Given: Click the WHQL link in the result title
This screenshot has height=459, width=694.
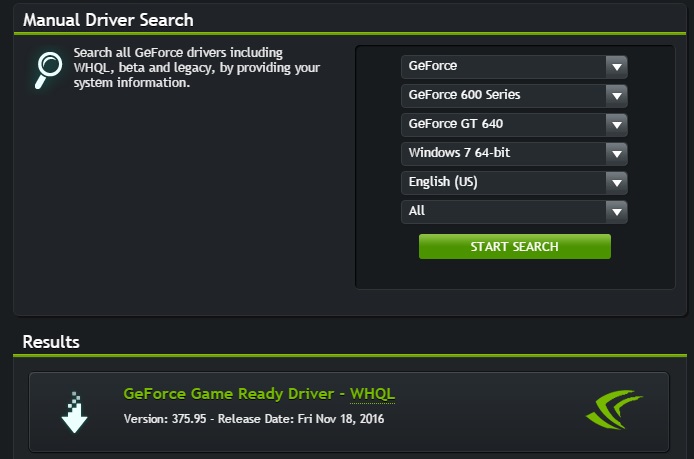Looking at the screenshot, I should (x=372, y=394).
